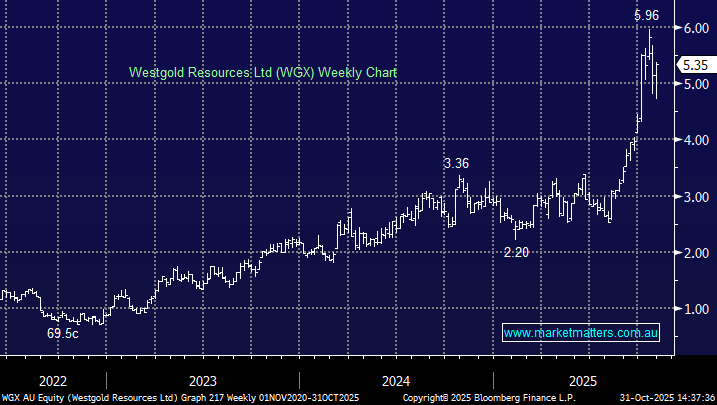The image size is (717, 405).
Task: Click the Westgold Resources Weekly Chart title
Action: coord(263,72)
